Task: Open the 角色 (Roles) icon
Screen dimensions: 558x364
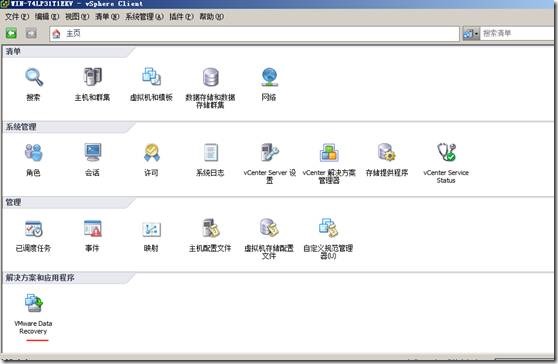Action: (x=33, y=153)
